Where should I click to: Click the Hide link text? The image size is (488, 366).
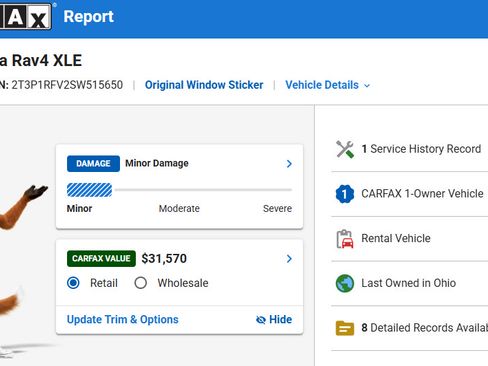pos(280,319)
